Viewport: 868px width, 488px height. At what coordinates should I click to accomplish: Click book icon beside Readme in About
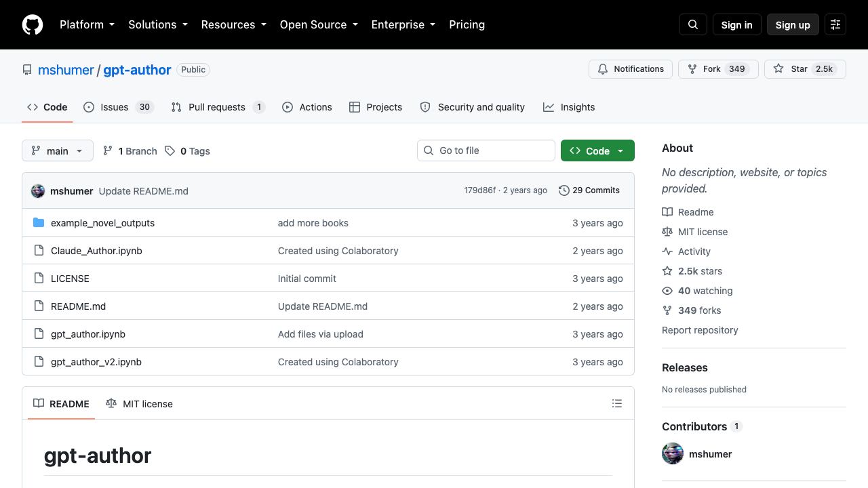667,212
